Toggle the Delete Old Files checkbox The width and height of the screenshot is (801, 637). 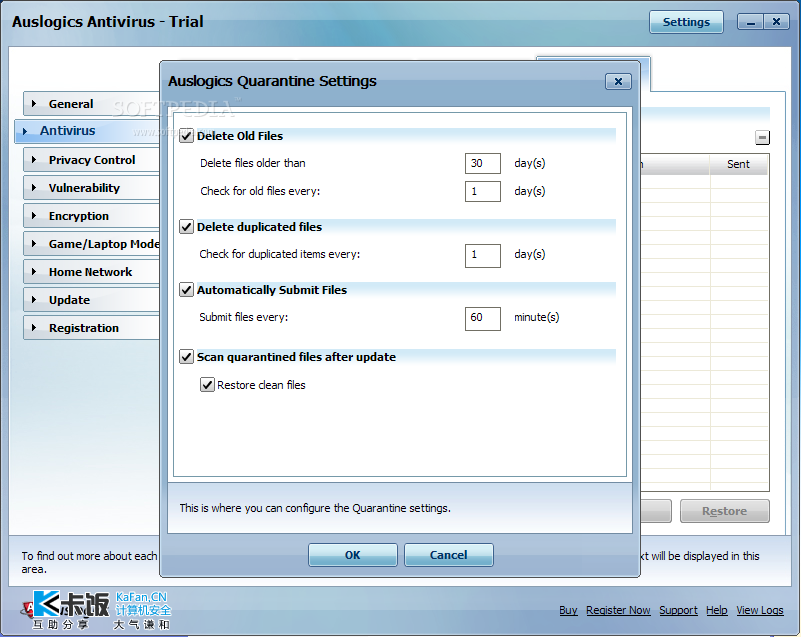[x=186, y=136]
